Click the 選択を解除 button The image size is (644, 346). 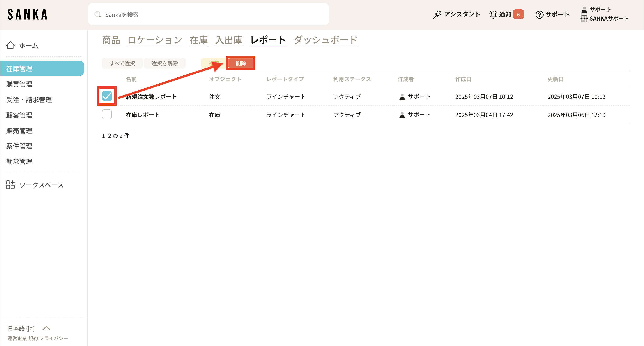click(x=165, y=63)
